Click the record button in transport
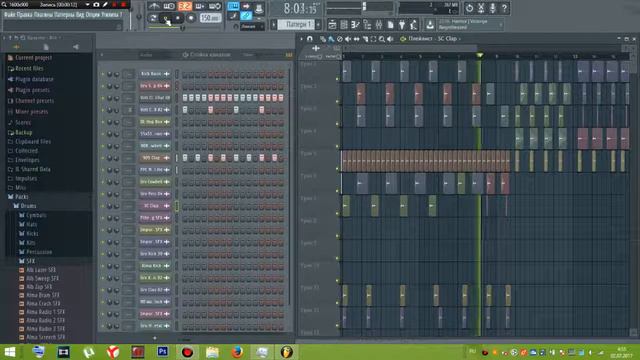The width and height of the screenshot is (640, 360). (191, 18)
